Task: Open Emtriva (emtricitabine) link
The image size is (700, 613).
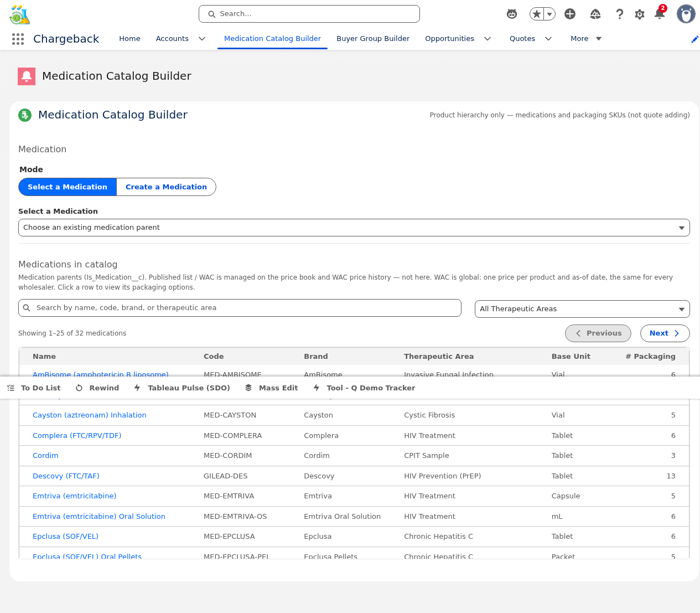Action: coord(75,496)
